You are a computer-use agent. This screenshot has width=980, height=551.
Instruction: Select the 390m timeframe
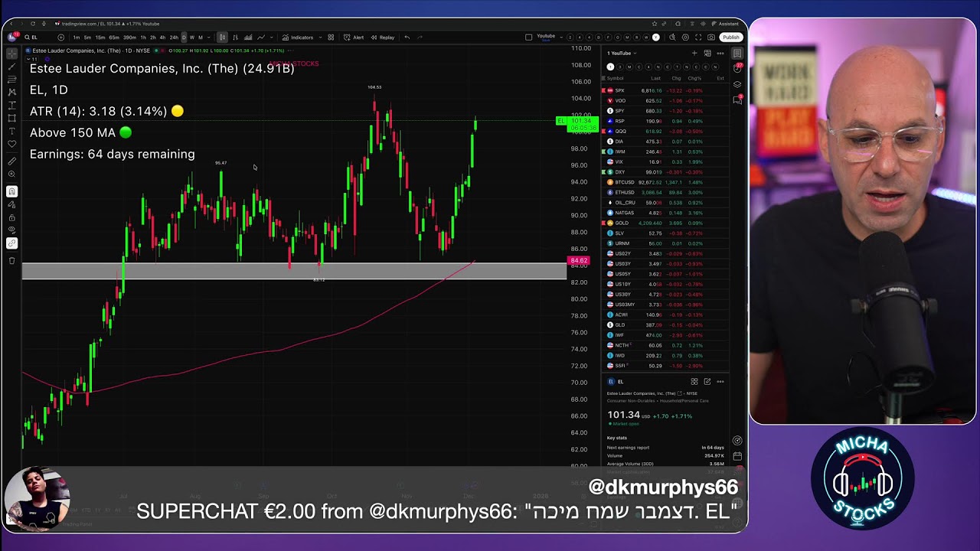tap(129, 37)
